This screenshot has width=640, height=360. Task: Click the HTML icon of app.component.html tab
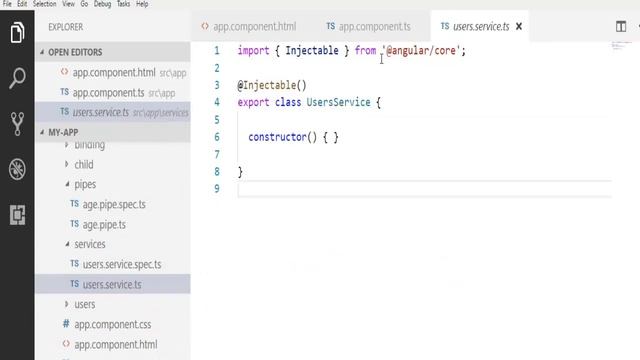pyautogui.click(x=205, y=26)
